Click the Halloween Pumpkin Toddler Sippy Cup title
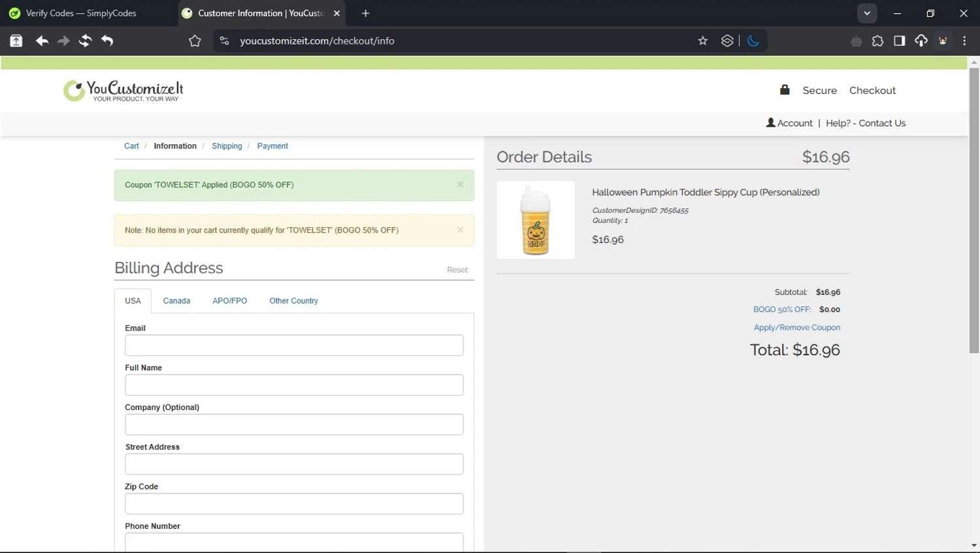Viewport: 980px width, 553px height. pyautogui.click(x=706, y=192)
